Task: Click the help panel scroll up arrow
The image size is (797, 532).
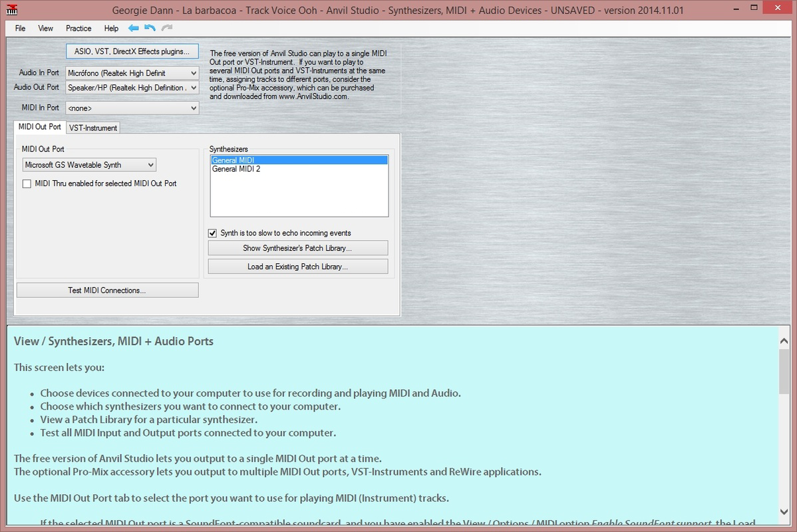Action: [x=784, y=341]
